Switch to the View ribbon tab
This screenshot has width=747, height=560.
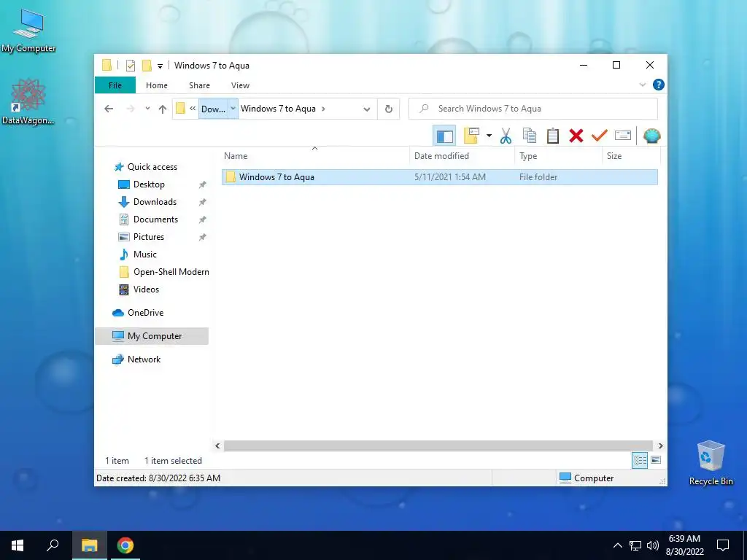point(240,85)
